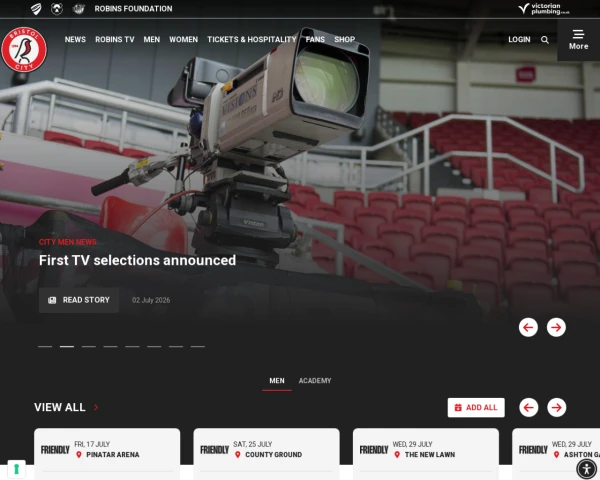Screen dimensions: 600x480
Task: Open Tickets & Hospitality menu
Action: coord(252,39)
